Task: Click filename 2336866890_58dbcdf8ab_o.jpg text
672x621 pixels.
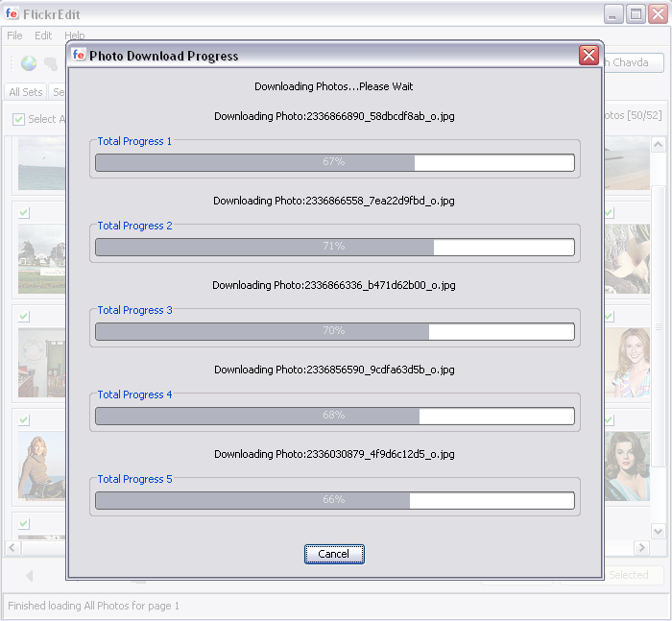Action: pos(380,116)
